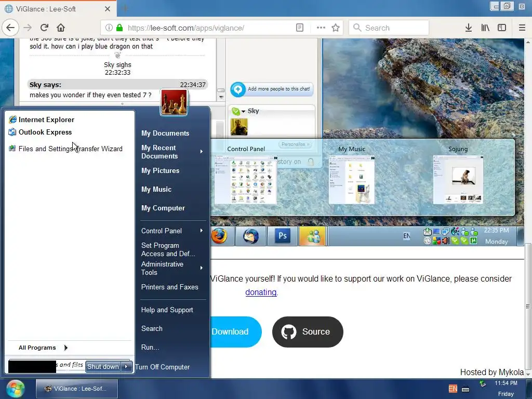The height and width of the screenshot is (399, 532).
Task: Go back with the browser back arrow
Action: 10,28
